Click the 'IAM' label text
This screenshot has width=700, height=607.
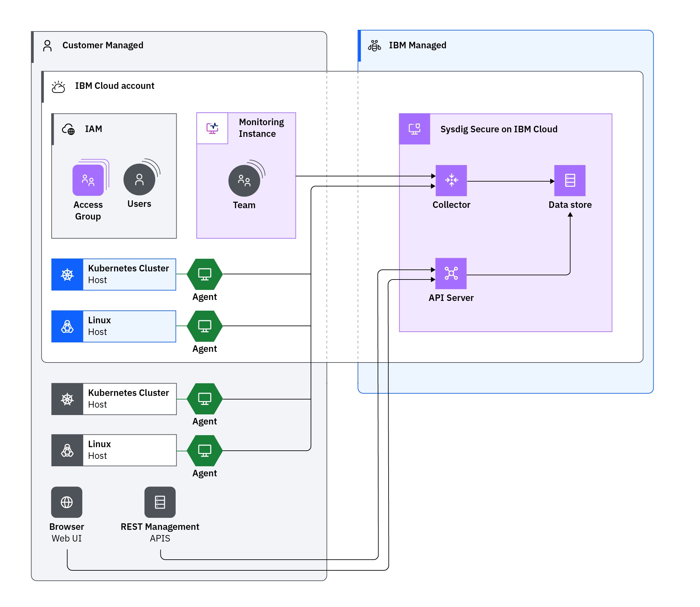94,129
